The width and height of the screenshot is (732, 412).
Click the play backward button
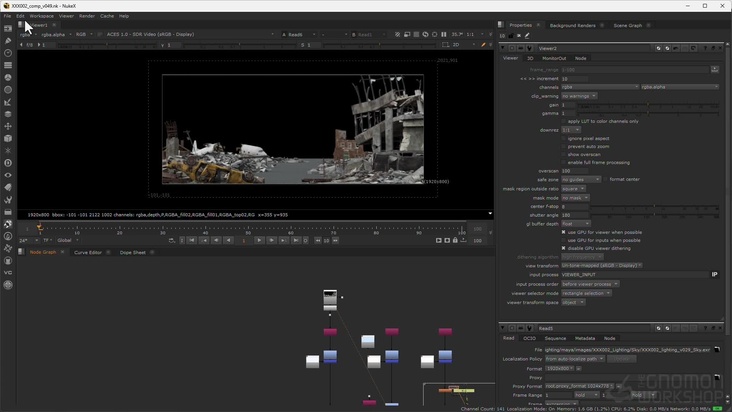coord(228,240)
